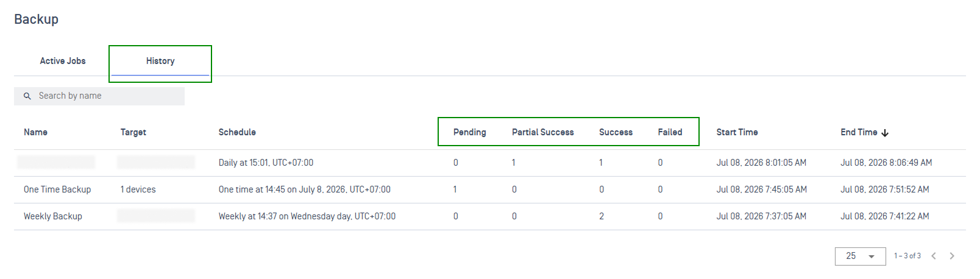Click the search magnifier icon
The image size is (980, 279).
[27, 96]
